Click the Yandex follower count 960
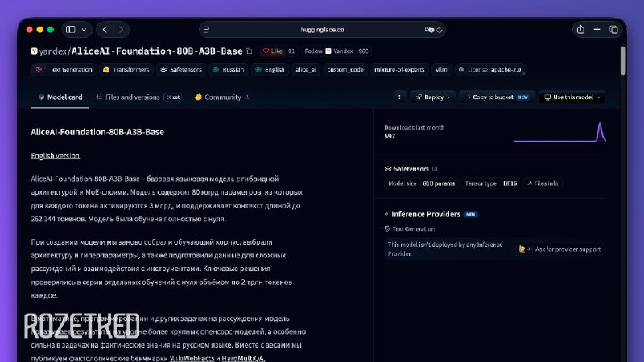The height and width of the screenshot is (362, 644). (364, 51)
